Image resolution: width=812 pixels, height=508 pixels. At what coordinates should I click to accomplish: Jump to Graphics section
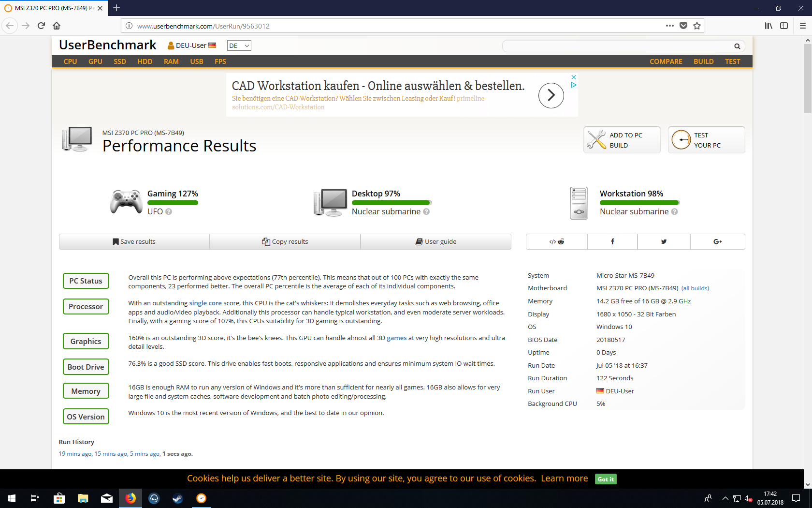point(86,341)
